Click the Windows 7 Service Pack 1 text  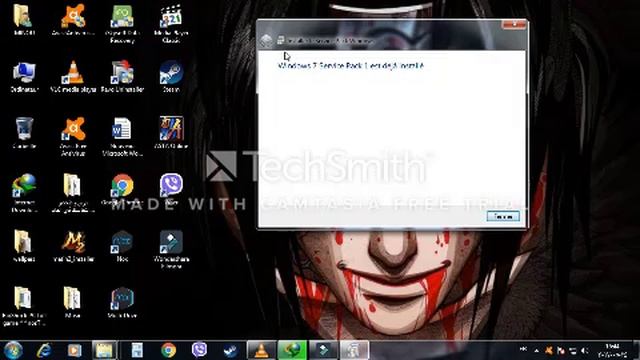351,65
